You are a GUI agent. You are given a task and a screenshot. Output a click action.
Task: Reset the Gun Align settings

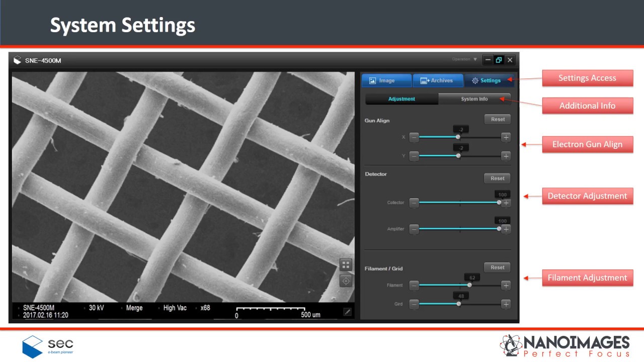tap(498, 119)
